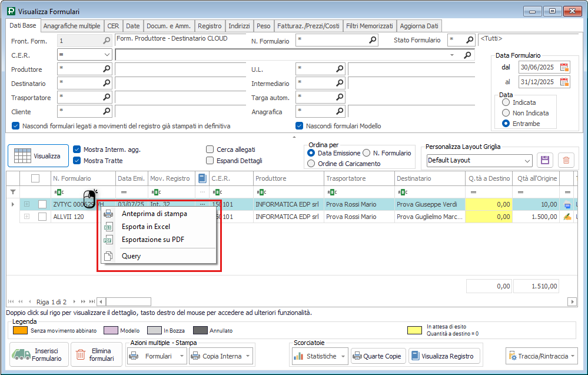Click the registro book icon column header

pos(202,178)
